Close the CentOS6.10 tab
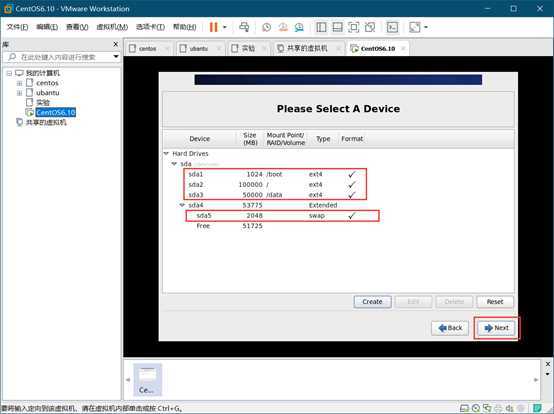 tap(403, 48)
